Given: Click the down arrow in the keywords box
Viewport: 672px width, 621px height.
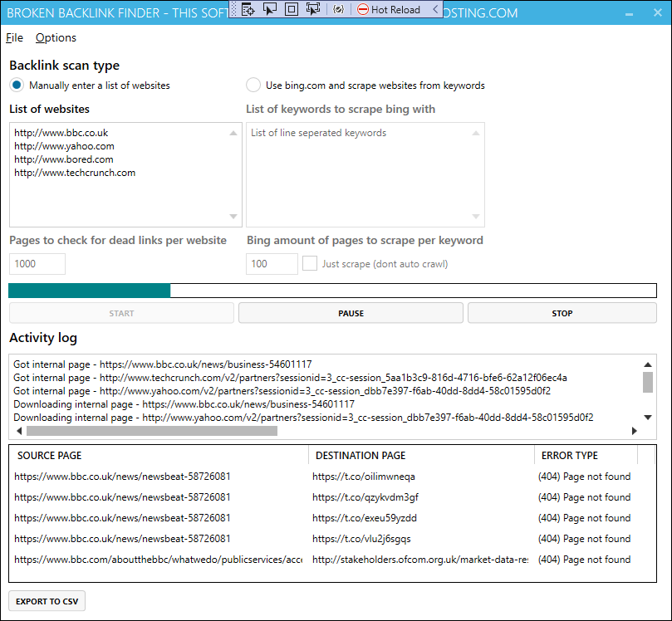Looking at the screenshot, I should (476, 217).
